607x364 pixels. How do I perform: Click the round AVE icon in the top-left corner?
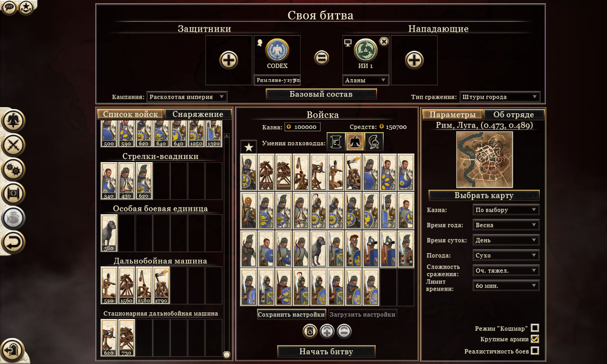pyautogui.click(x=9, y=7)
